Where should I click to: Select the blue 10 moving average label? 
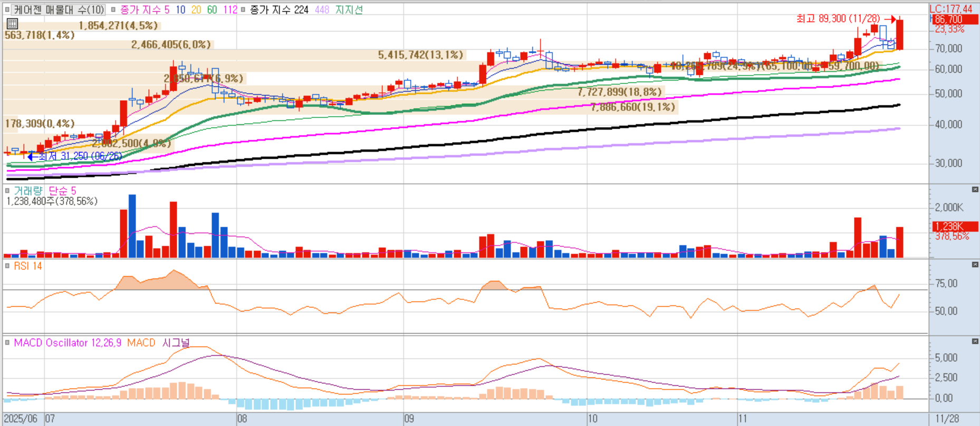[180, 9]
